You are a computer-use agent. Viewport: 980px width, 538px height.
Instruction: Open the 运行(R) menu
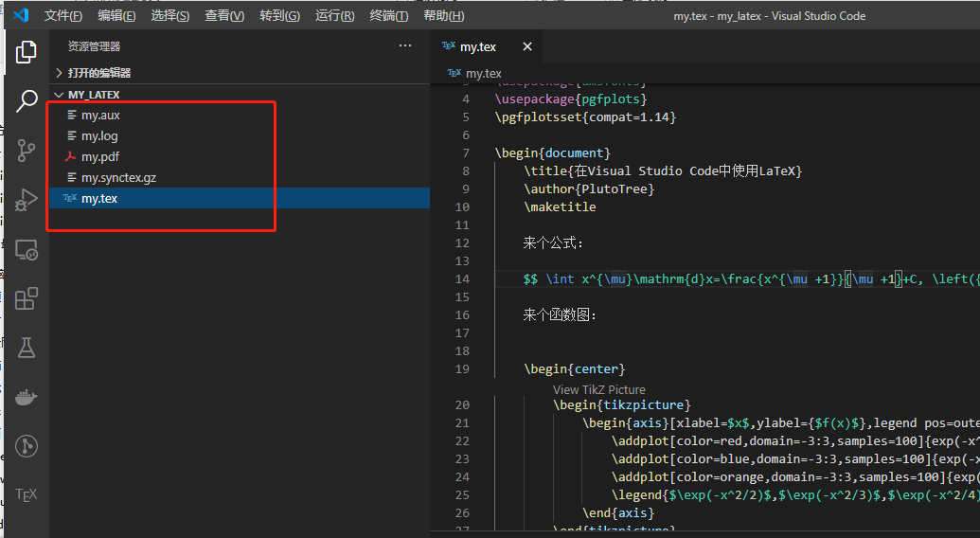click(x=334, y=15)
